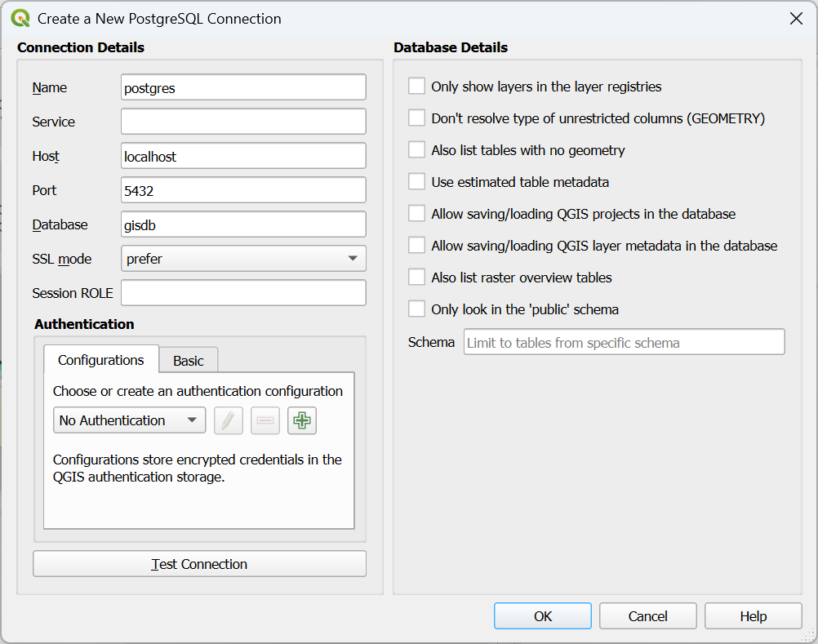Enable 'Also list tables with no geometry'
Screen dimensions: 818x644
click(417, 150)
